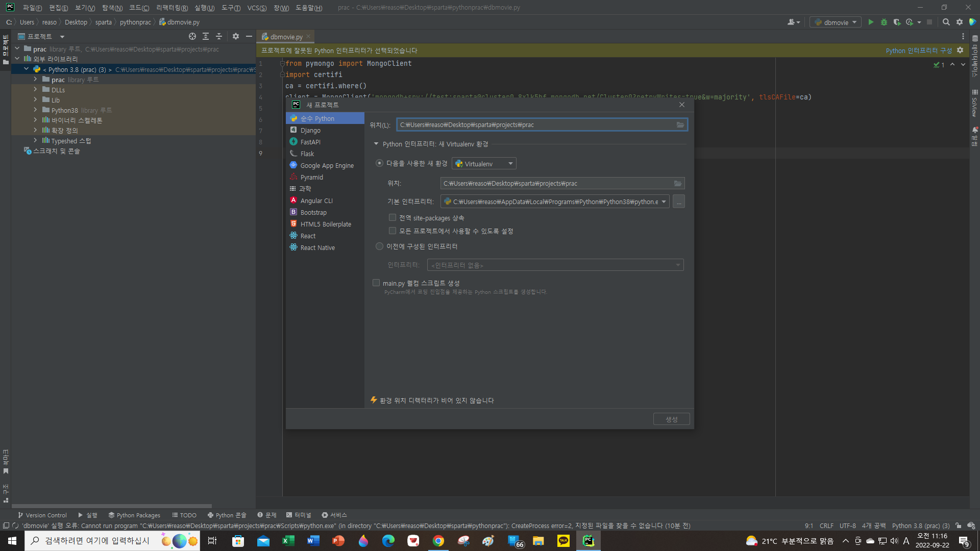980x551 pixels.
Task: Close the new project dialog
Action: 682,105
